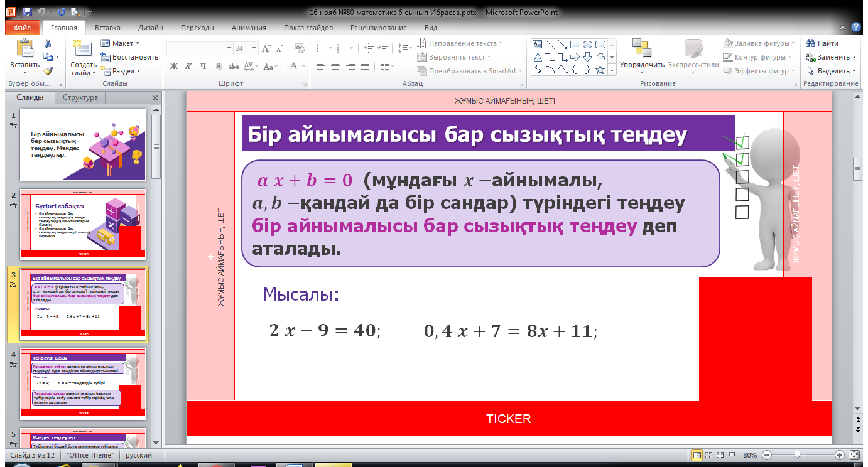Image resolution: width=868 pixels, height=467 pixels.
Task: Open the font size dropdown showing 24
Action: pyautogui.click(x=254, y=48)
